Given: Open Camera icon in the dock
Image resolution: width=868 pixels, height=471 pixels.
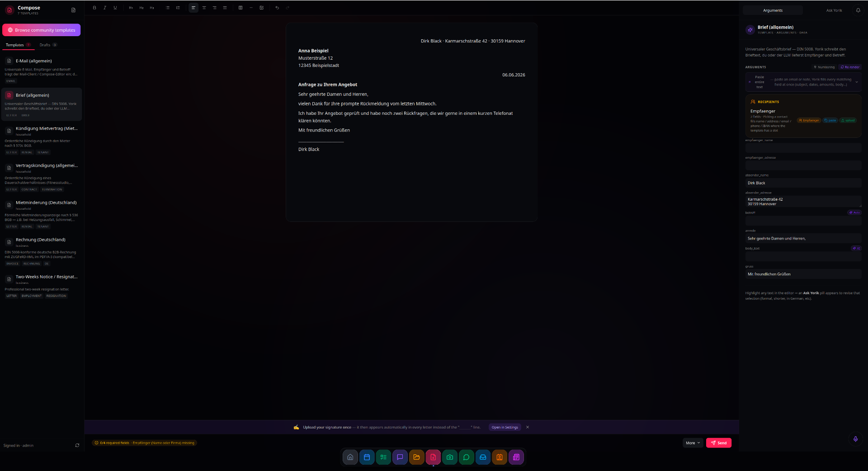Looking at the screenshot, I should (x=450, y=457).
